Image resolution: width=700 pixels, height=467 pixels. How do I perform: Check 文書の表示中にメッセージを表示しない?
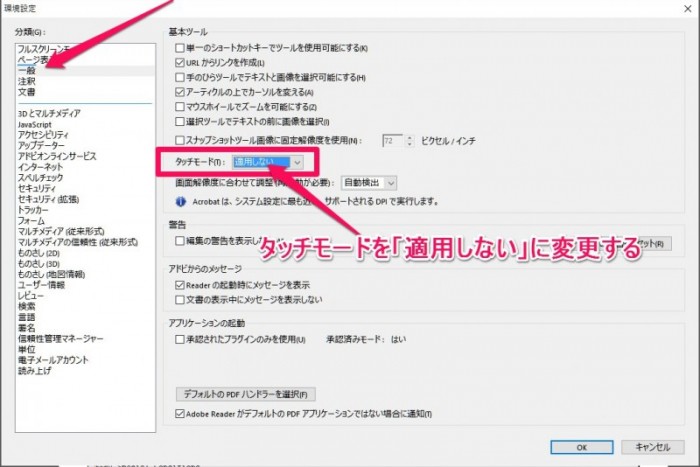[180, 300]
